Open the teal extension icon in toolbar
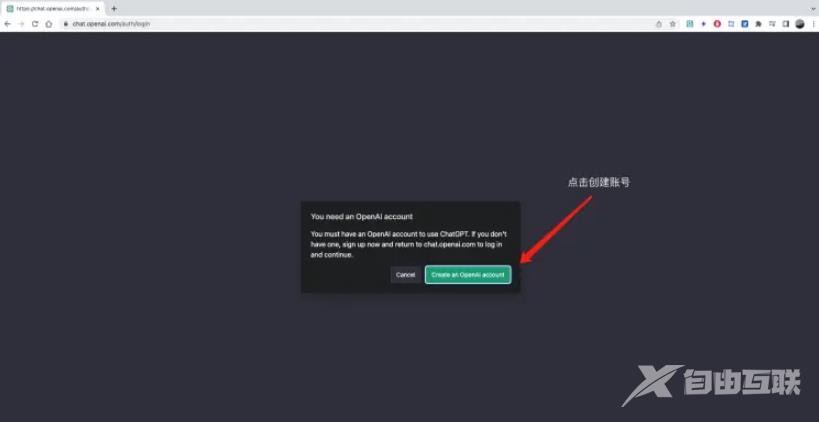 tap(689, 24)
